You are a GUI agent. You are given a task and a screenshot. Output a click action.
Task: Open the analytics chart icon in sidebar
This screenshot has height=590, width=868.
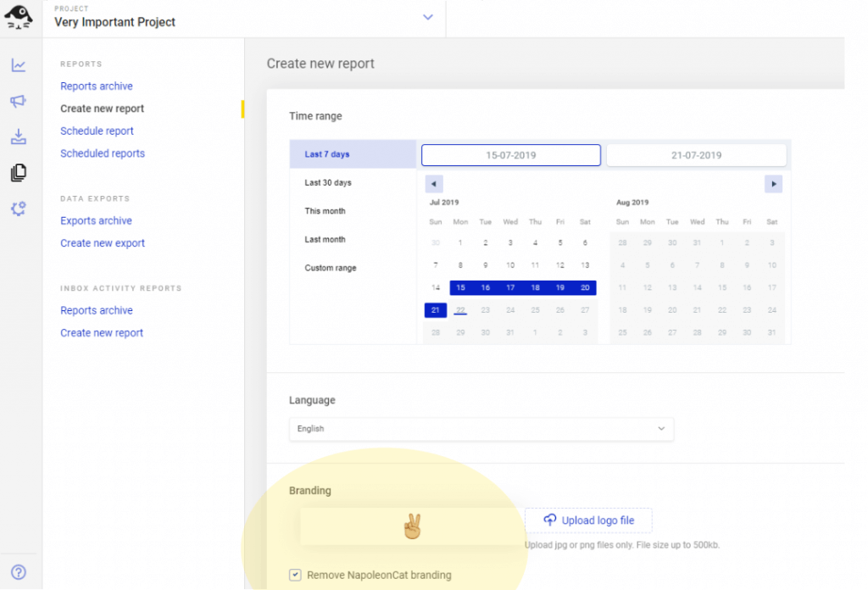[19, 65]
